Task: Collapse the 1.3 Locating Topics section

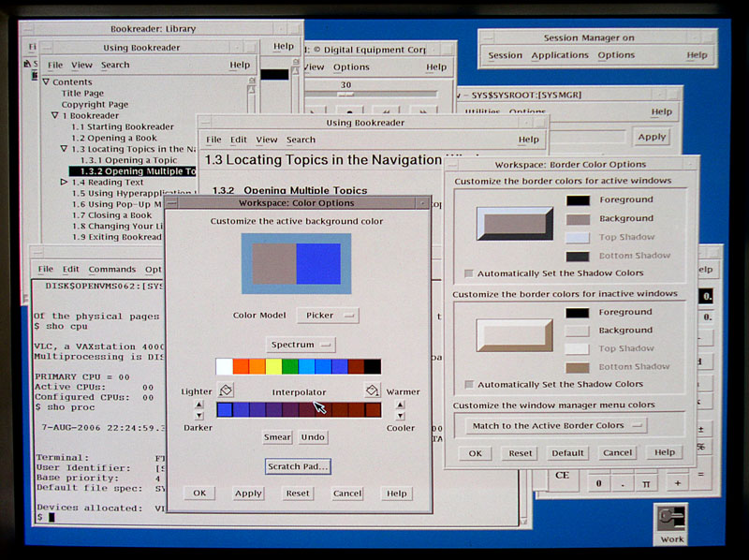Action: tap(65, 149)
